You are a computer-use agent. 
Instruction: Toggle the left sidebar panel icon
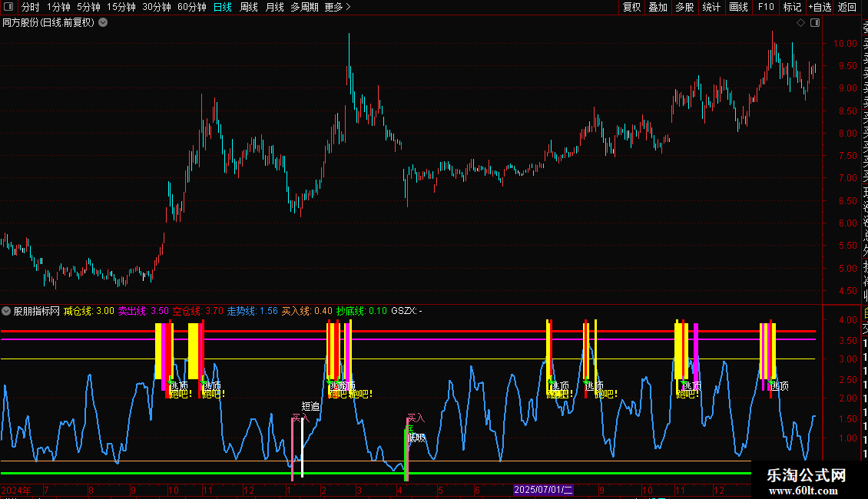[8, 7]
